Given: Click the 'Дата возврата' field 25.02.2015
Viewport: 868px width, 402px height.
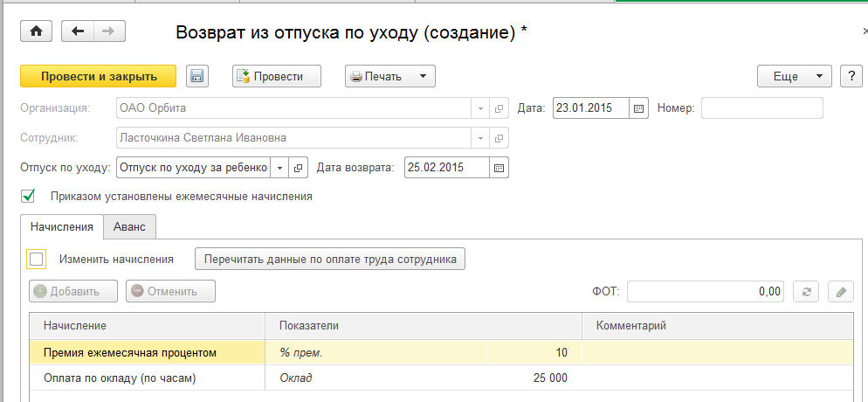Looking at the screenshot, I should coord(447,168).
